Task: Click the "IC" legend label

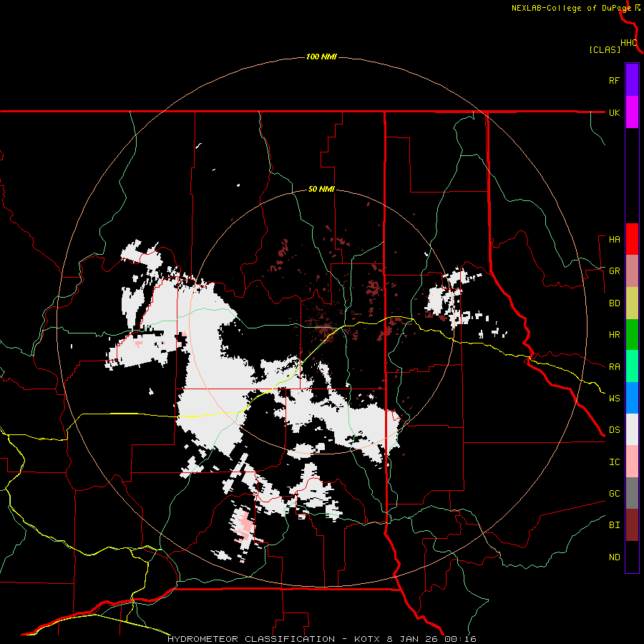Action: (614, 462)
